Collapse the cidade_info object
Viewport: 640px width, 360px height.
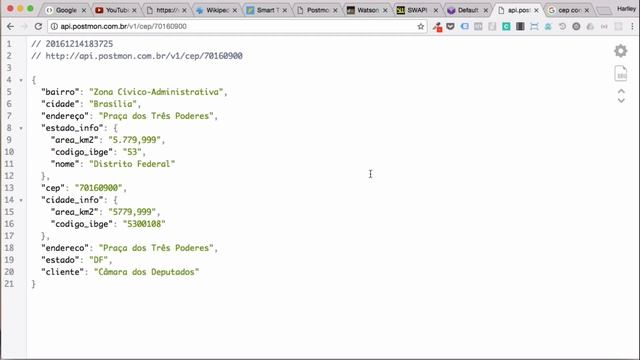(21, 200)
